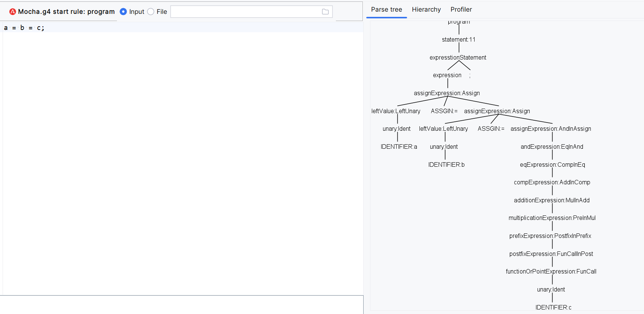Select the top assignExpression:Assign node
The image size is (644, 314).
(446, 93)
